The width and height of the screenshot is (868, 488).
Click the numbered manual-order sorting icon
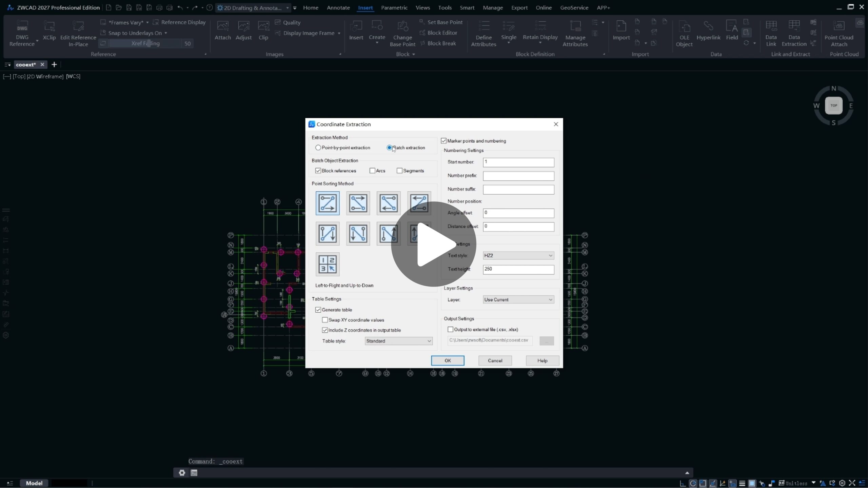pyautogui.click(x=327, y=264)
